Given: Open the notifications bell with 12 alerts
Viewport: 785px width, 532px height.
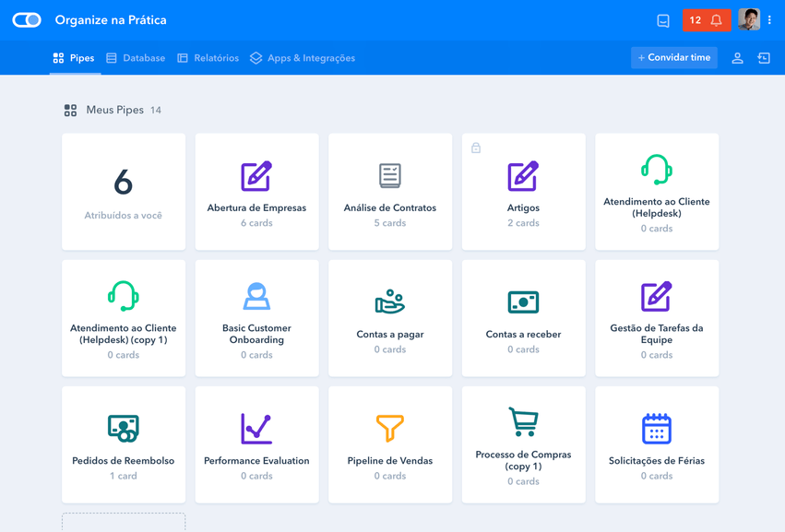Looking at the screenshot, I should pyautogui.click(x=707, y=20).
